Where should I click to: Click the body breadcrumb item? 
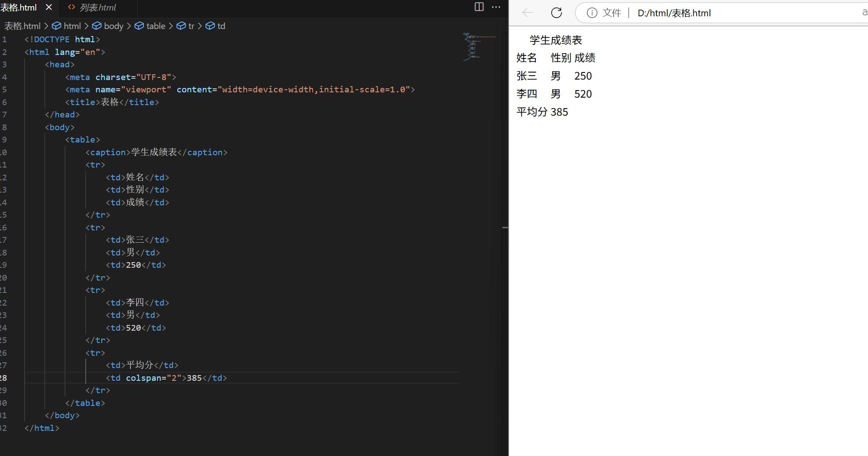click(108, 26)
